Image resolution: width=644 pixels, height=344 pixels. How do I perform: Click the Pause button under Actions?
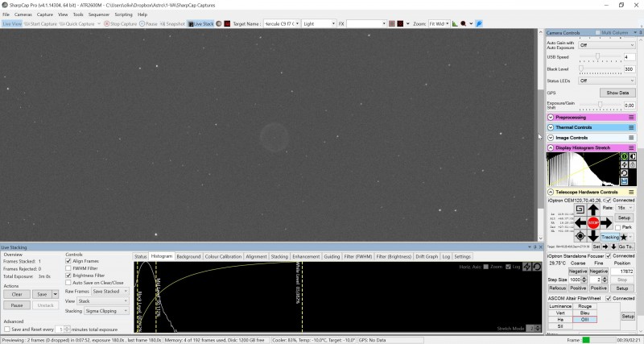tap(17, 305)
